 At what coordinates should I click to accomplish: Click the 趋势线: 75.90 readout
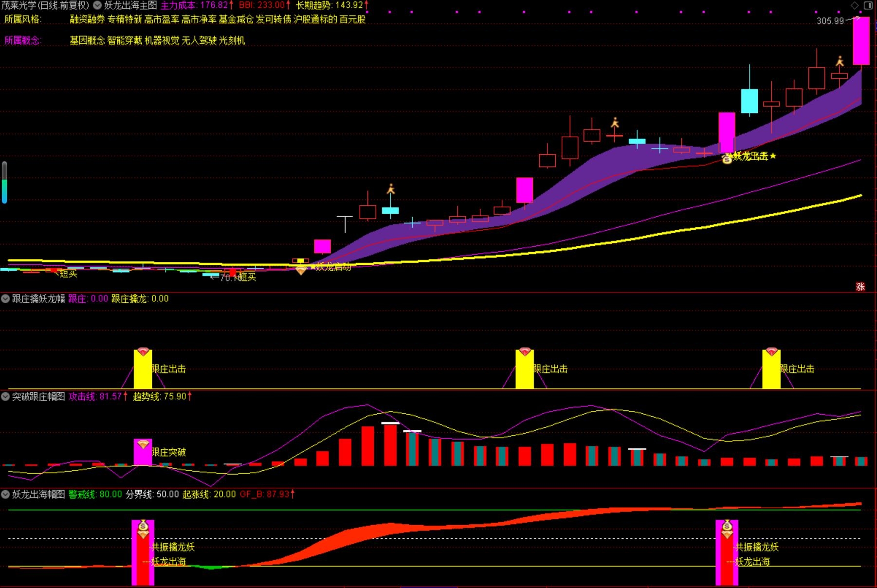pos(163,396)
